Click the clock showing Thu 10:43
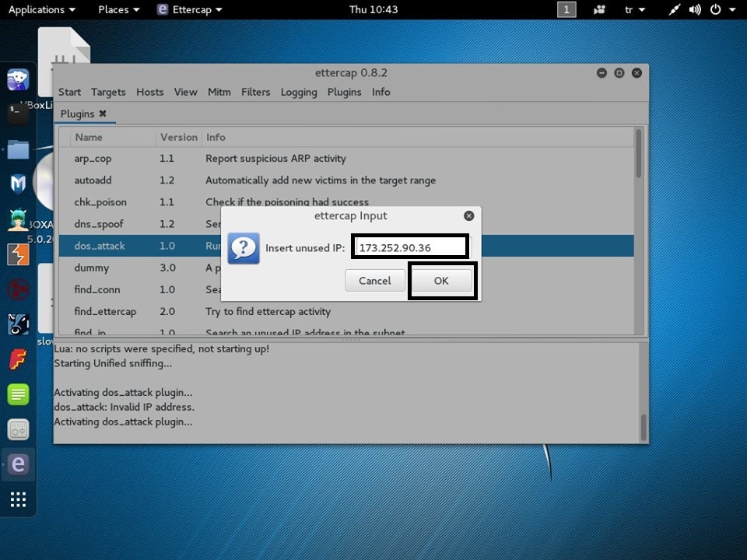Image resolution: width=747 pixels, height=560 pixels. [x=373, y=9]
